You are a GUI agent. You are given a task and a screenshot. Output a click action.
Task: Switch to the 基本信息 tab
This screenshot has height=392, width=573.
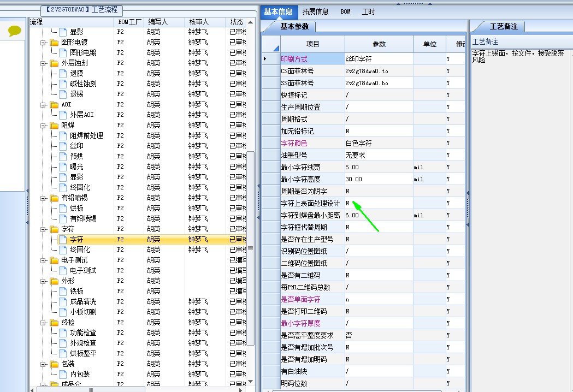(279, 11)
